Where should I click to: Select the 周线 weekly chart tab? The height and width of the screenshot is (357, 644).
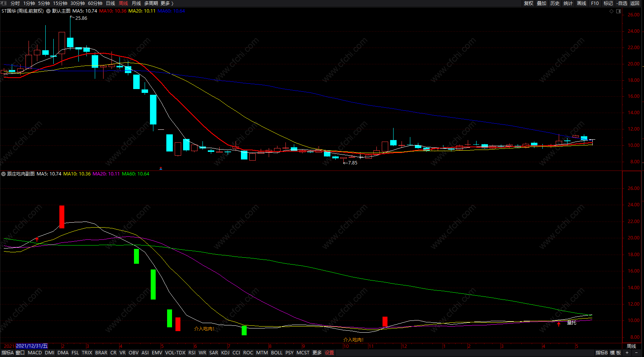tap(123, 3)
